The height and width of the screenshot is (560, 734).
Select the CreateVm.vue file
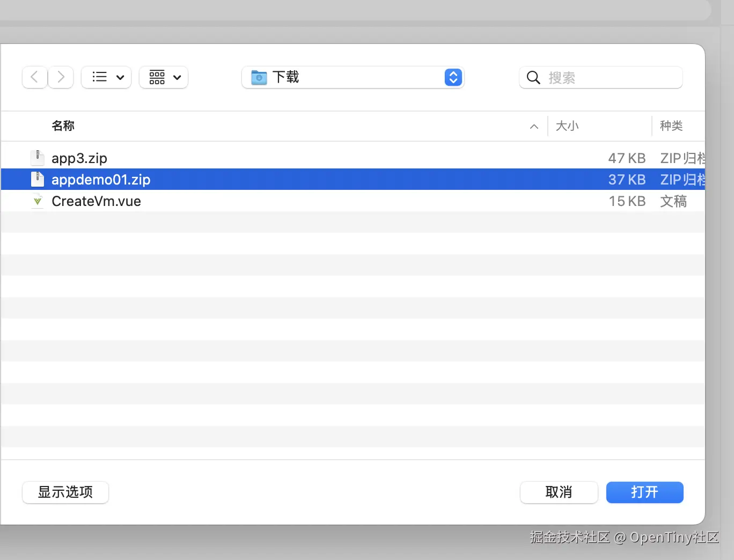(353, 201)
